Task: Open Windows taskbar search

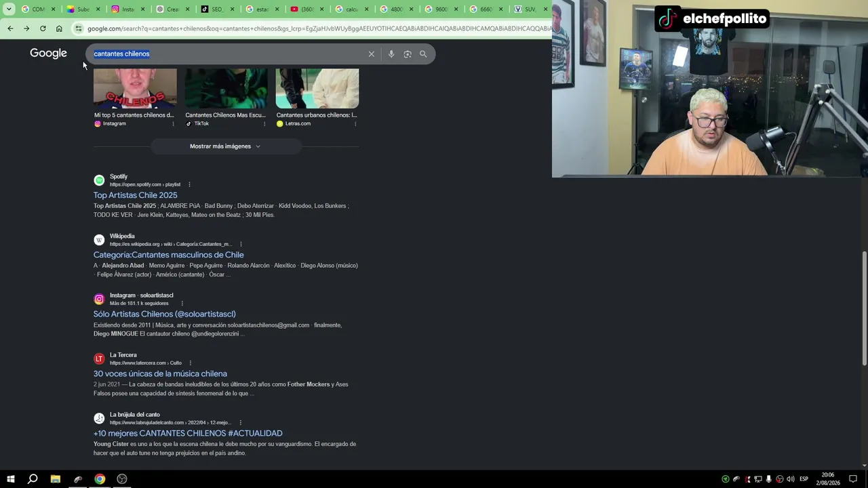Action: pyautogui.click(x=33, y=479)
